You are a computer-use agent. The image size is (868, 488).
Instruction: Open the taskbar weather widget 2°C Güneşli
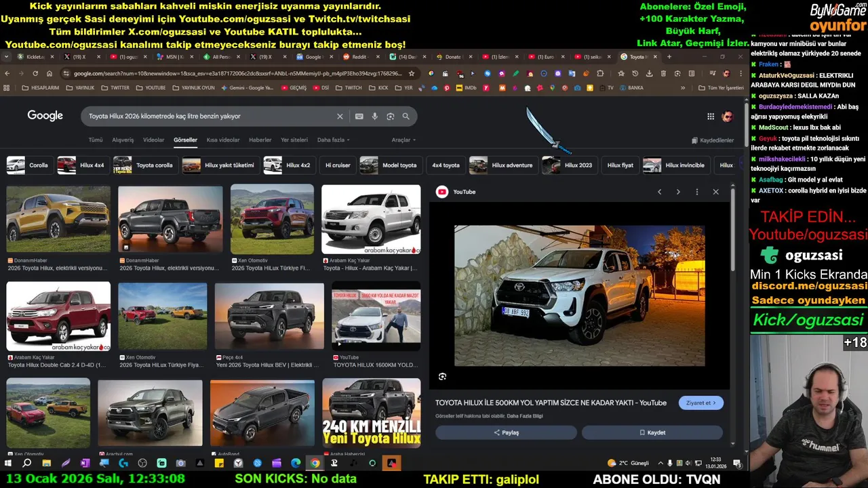click(x=629, y=463)
